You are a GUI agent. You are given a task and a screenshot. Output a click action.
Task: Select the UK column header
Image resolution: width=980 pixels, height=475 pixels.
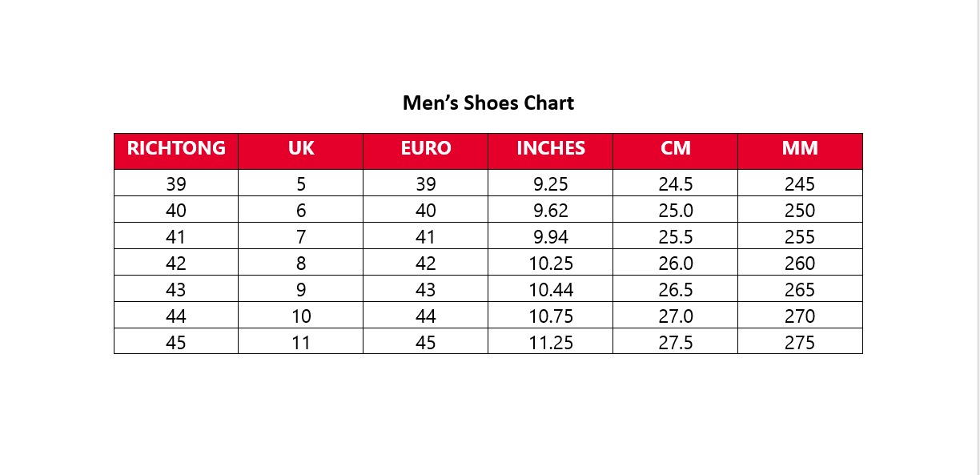click(301, 151)
